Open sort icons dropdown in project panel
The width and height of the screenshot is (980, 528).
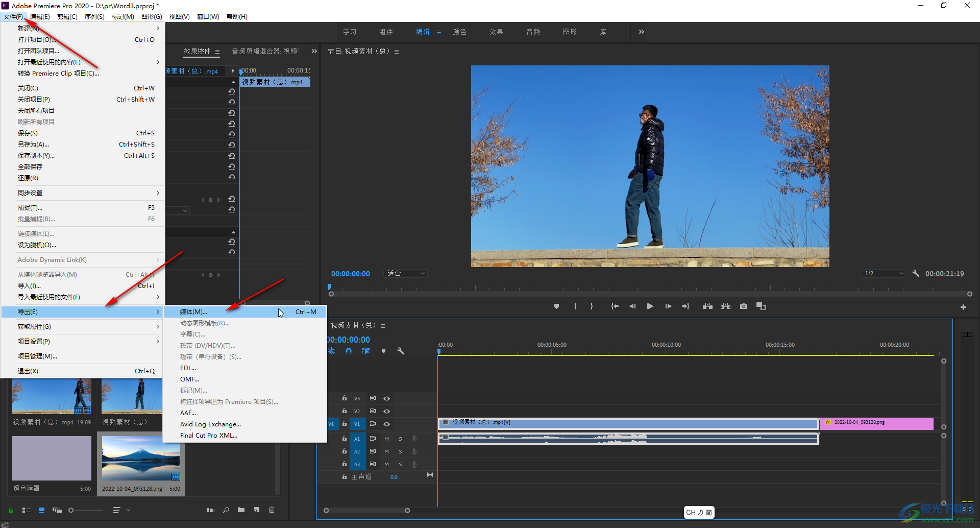tap(120, 510)
